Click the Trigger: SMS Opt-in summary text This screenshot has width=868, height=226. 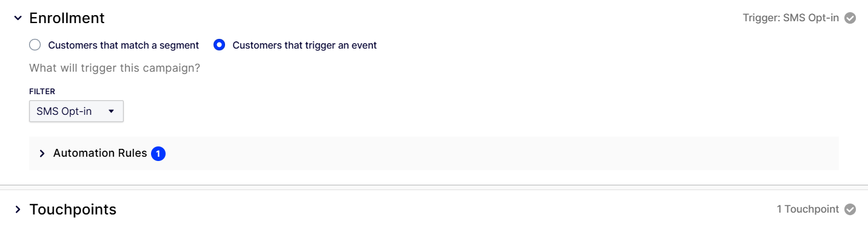[790, 18]
